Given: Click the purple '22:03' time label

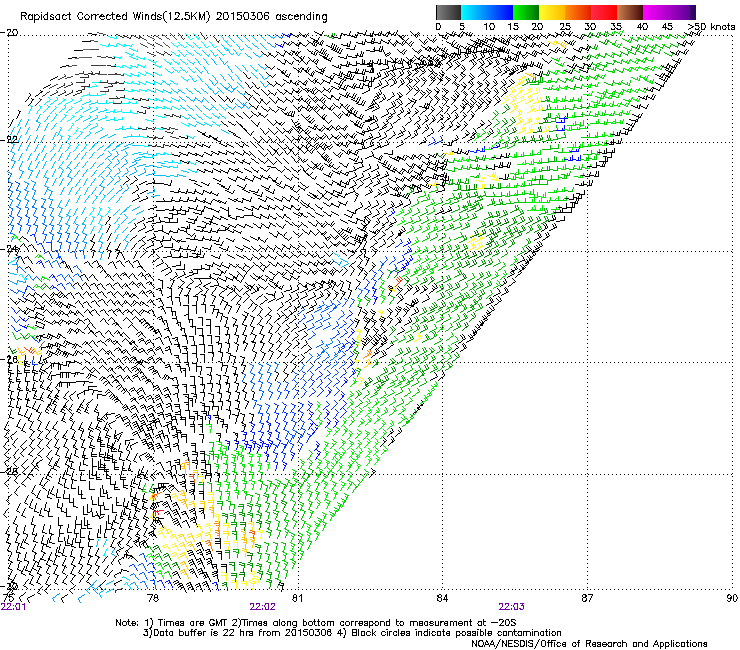Looking at the screenshot, I should click(x=512, y=607).
